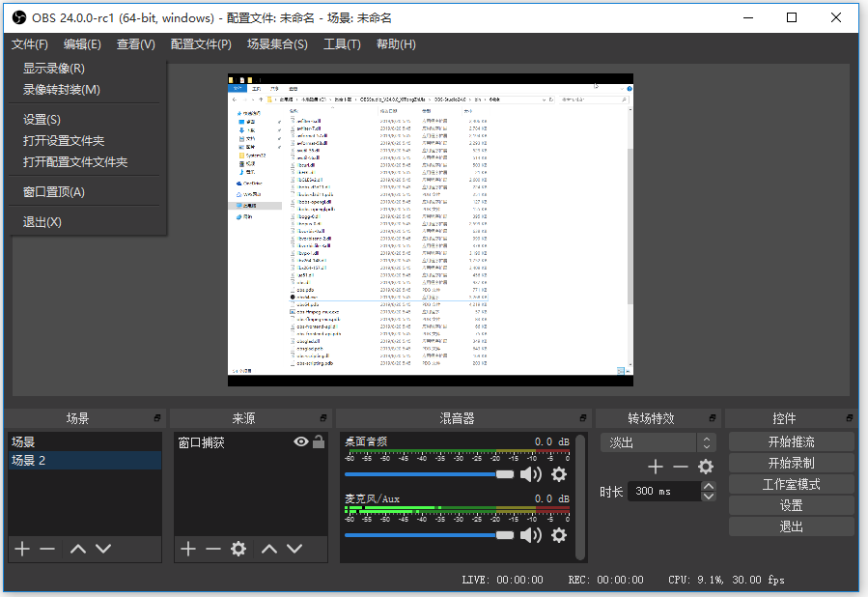Hide the 窗口捕获 source eye icon
The width and height of the screenshot is (868, 597).
point(301,441)
